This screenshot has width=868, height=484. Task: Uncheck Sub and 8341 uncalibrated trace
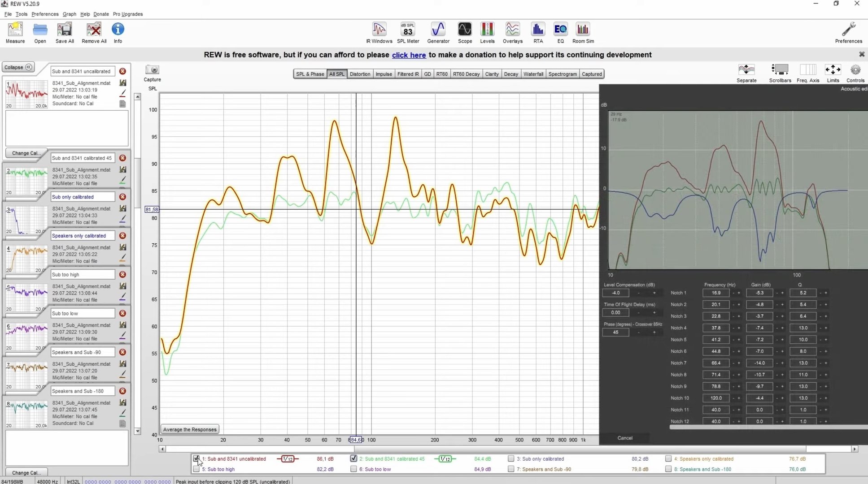pyautogui.click(x=196, y=458)
